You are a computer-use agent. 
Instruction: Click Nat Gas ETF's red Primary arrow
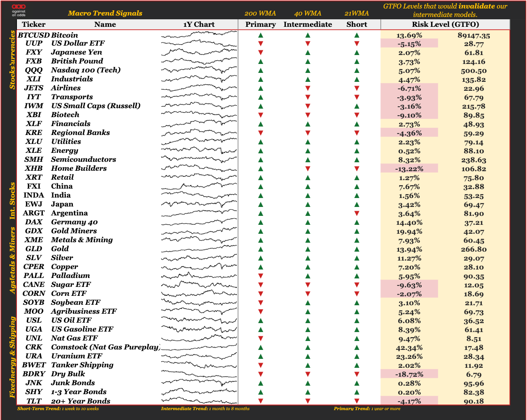point(260,339)
